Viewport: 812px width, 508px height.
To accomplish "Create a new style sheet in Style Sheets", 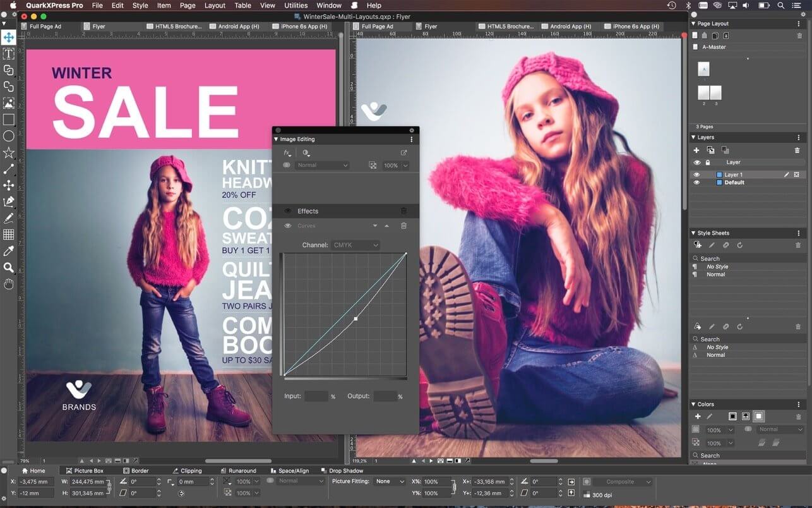I will [x=696, y=243].
